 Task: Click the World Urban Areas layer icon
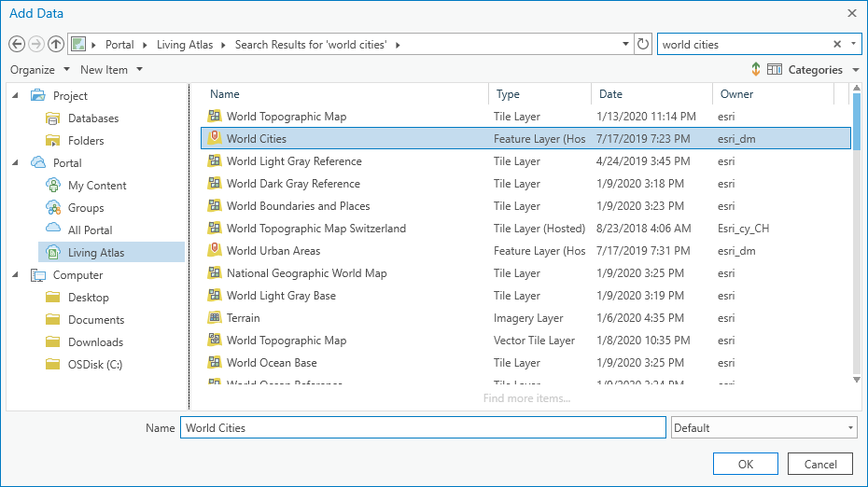tap(215, 251)
